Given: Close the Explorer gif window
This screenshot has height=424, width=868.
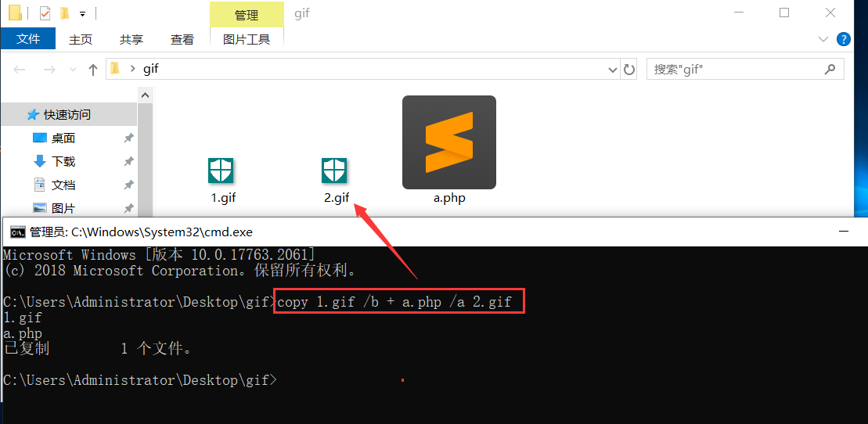Looking at the screenshot, I should tap(830, 13).
